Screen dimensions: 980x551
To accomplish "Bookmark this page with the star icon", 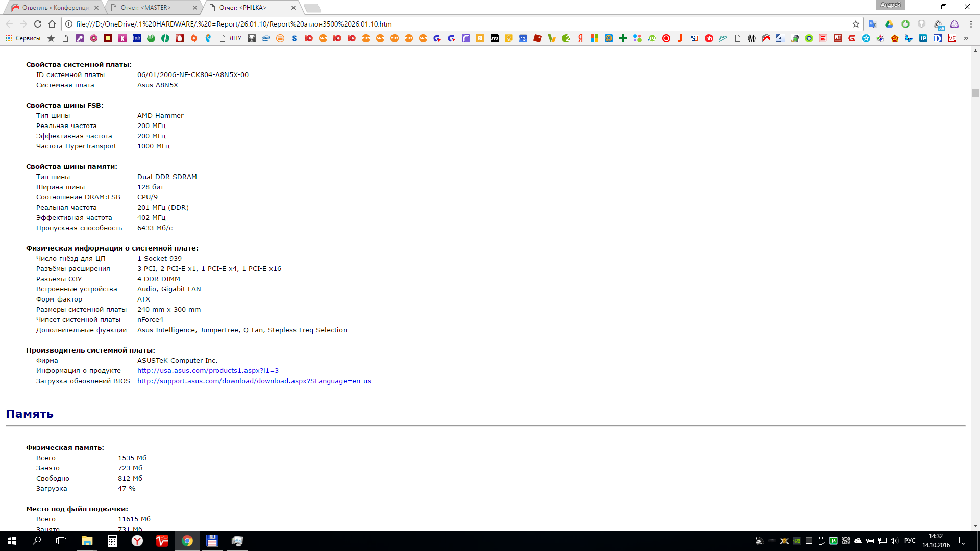I will 856,24.
